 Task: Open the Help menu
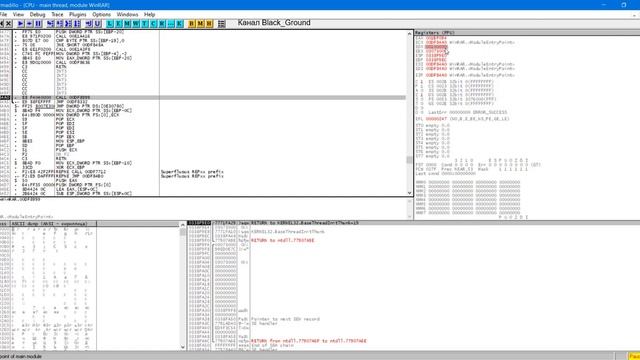tap(149, 14)
